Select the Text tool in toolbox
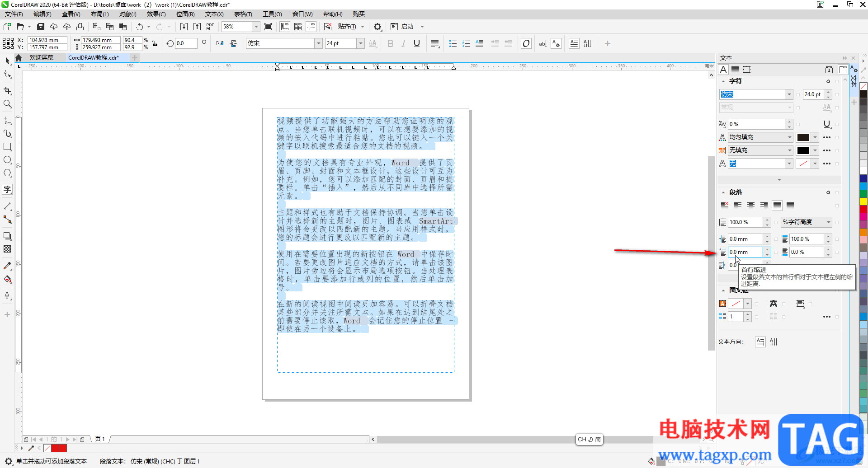 coord(7,190)
